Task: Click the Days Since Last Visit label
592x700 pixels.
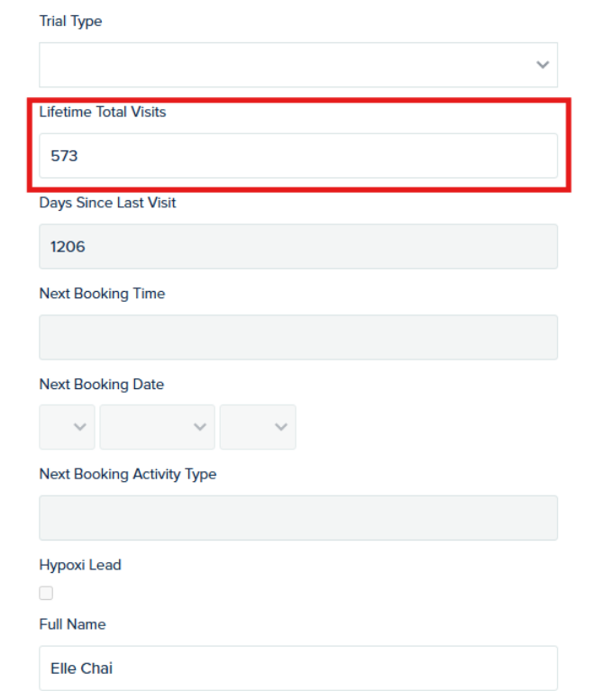Action: [107, 203]
